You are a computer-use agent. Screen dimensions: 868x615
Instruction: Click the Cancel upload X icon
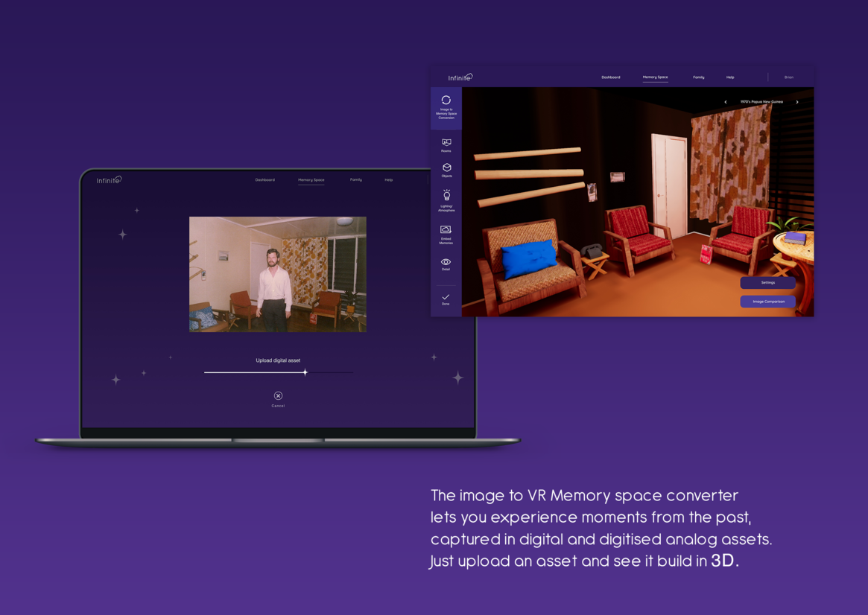pos(278,396)
